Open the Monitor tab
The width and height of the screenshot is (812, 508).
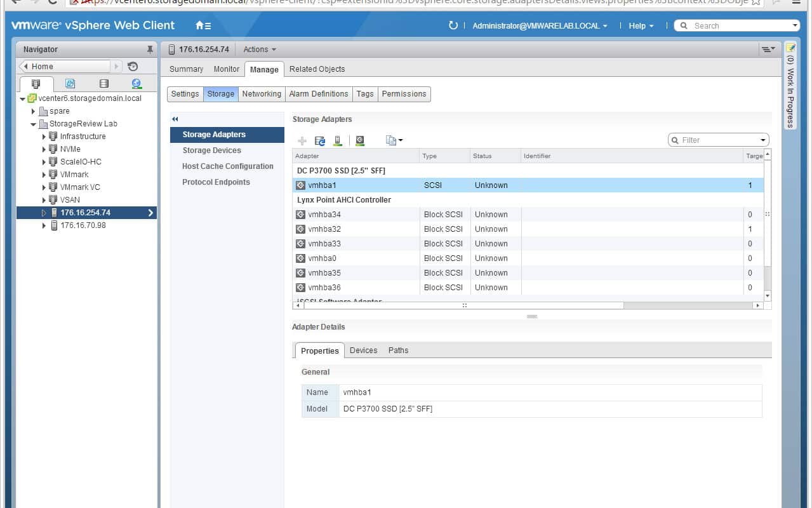point(227,69)
